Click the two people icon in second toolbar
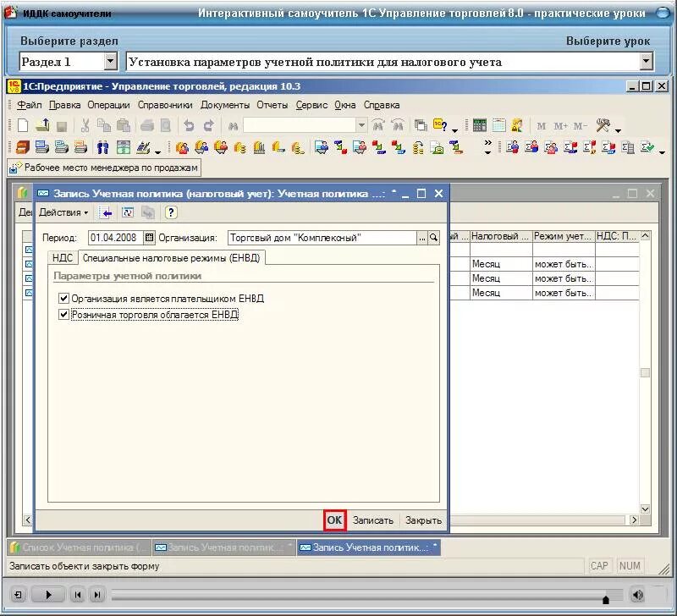 102,147
